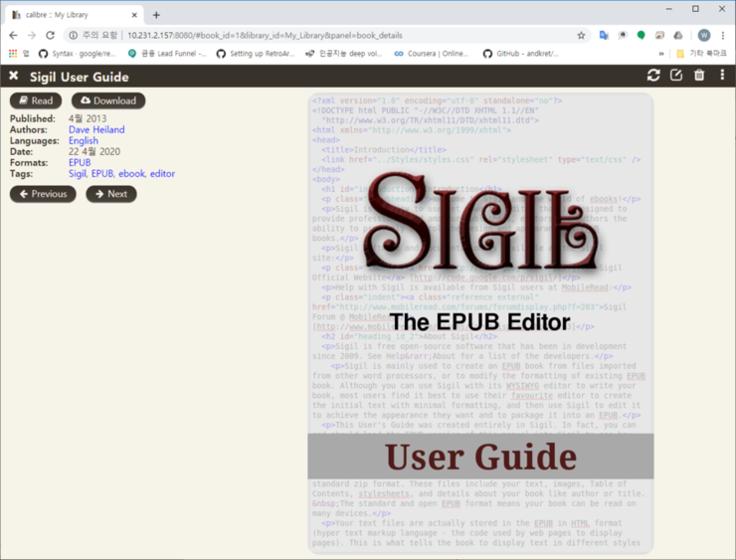Open author link Dave Heiland

click(x=96, y=129)
